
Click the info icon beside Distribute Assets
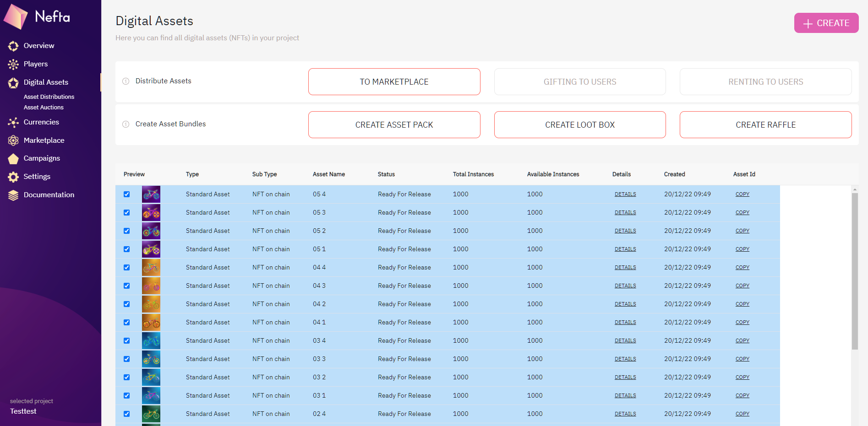pyautogui.click(x=126, y=81)
